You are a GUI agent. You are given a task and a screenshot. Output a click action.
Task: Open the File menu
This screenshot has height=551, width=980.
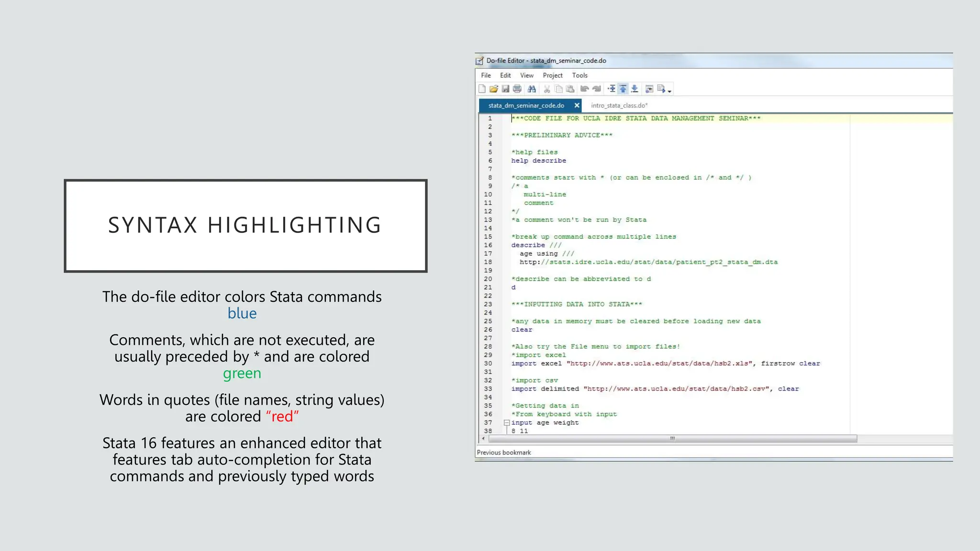point(486,76)
